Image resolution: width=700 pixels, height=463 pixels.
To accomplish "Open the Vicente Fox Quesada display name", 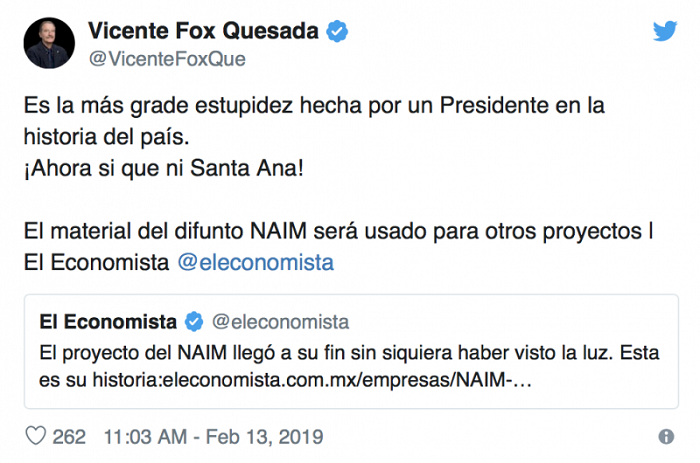I will pos(203,32).
